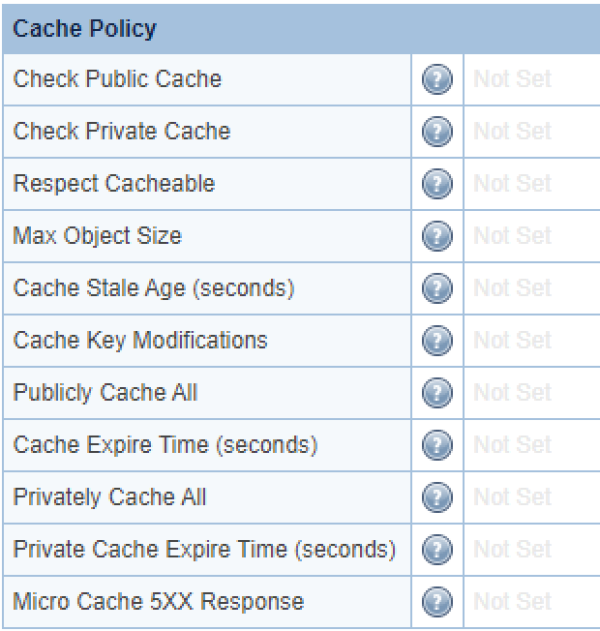Show Private Cache Expire Time help

pos(437,550)
